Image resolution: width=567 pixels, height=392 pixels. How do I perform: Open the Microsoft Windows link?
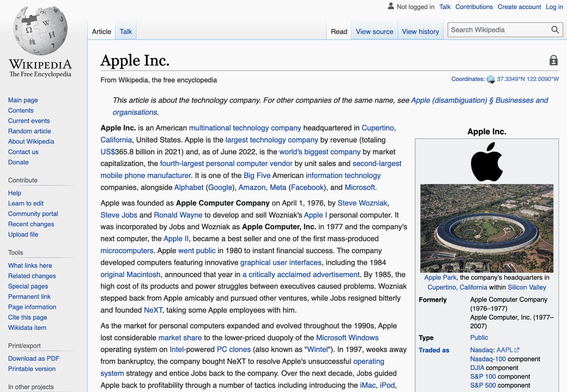(x=347, y=338)
